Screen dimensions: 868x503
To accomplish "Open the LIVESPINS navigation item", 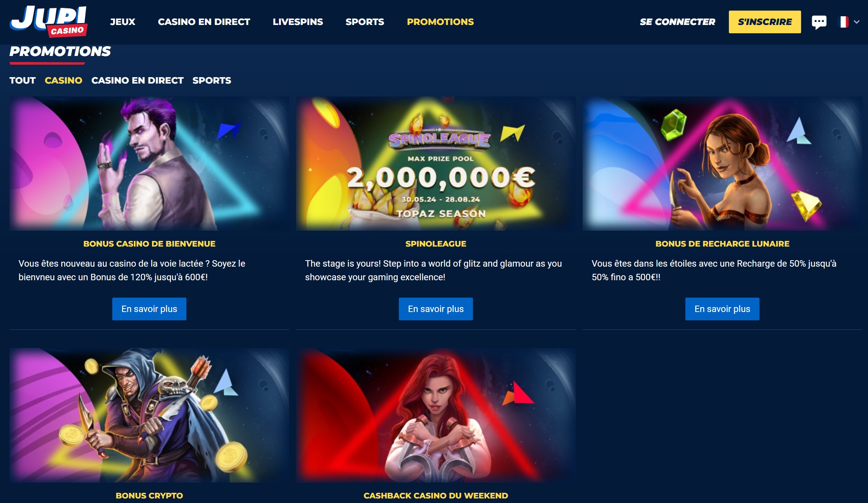I will point(298,22).
